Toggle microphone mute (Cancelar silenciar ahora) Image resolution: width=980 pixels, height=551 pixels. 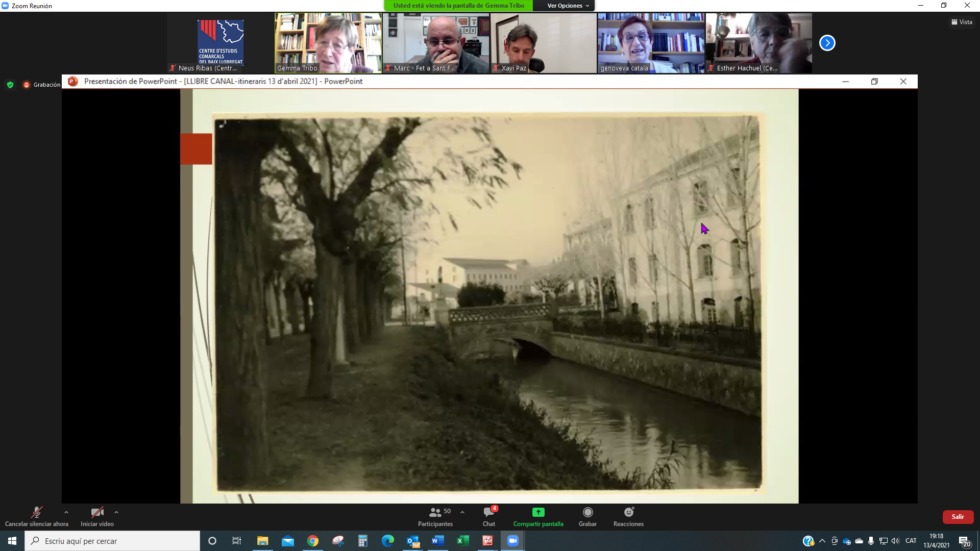pyautogui.click(x=36, y=512)
